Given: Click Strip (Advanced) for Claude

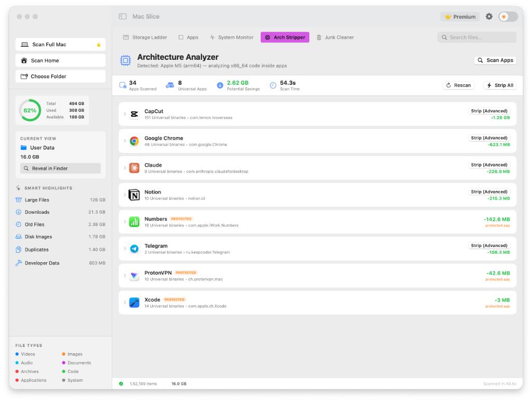Looking at the screenshot, I should pos(489,165).
